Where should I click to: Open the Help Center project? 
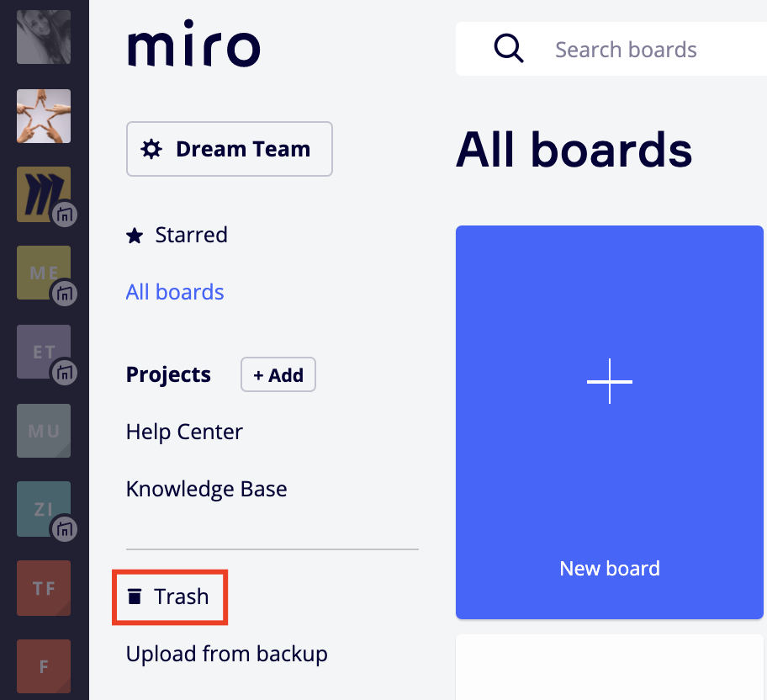(184, 432)
